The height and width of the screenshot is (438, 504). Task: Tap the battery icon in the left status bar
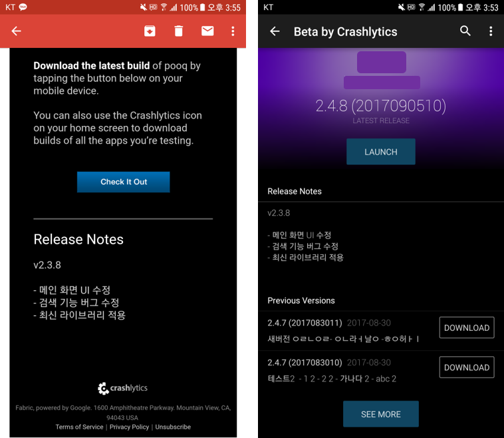203,7
